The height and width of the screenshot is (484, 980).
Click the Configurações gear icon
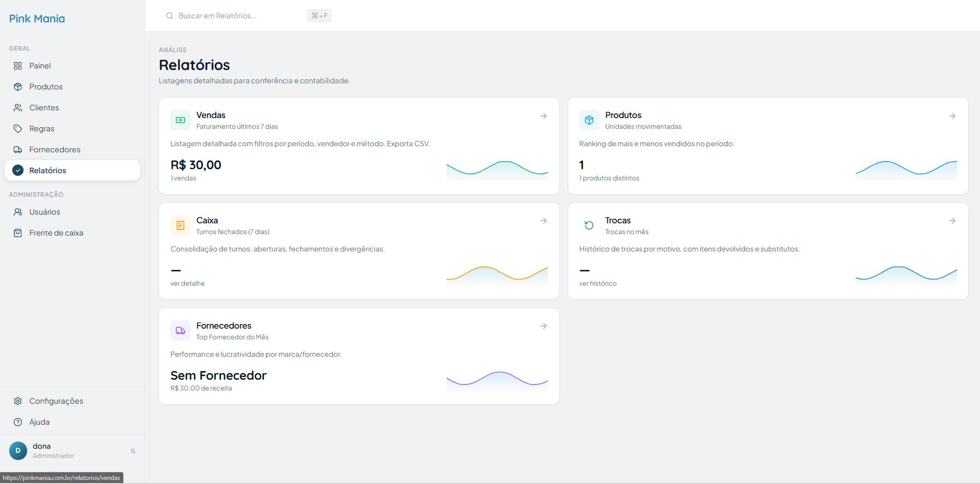[18, 401]
